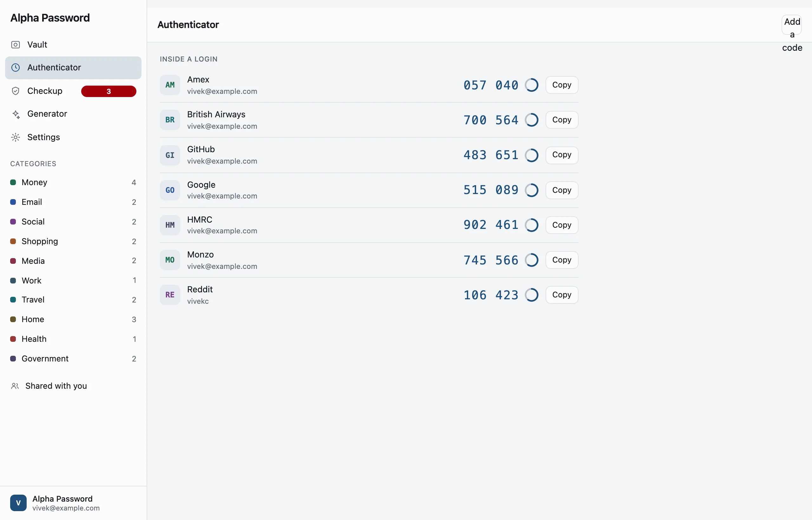Click the Monzo code 745 566

click(491, 260)
